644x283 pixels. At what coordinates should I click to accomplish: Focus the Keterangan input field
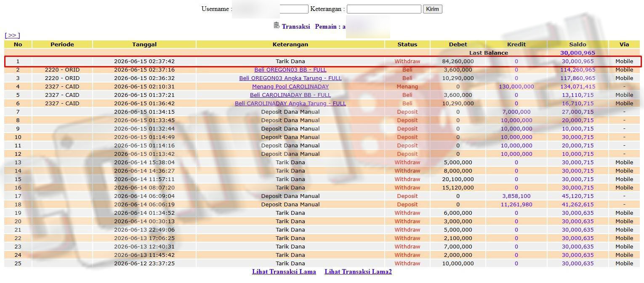pyautogui.click(x=384, y=9)
